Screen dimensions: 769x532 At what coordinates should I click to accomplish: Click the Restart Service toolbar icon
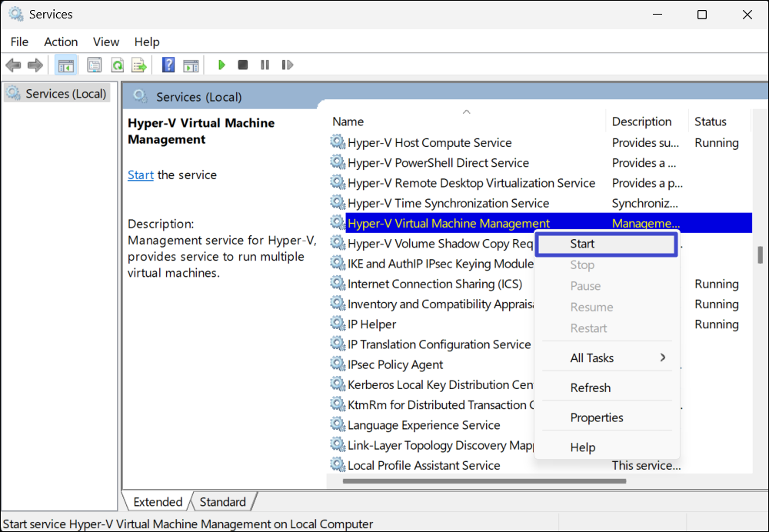tap(287, 65)
